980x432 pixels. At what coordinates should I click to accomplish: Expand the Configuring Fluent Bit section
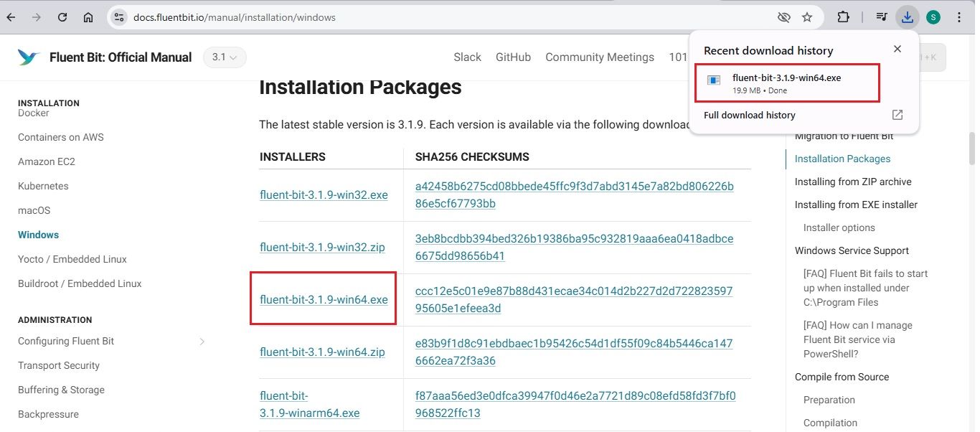point(202,341)
